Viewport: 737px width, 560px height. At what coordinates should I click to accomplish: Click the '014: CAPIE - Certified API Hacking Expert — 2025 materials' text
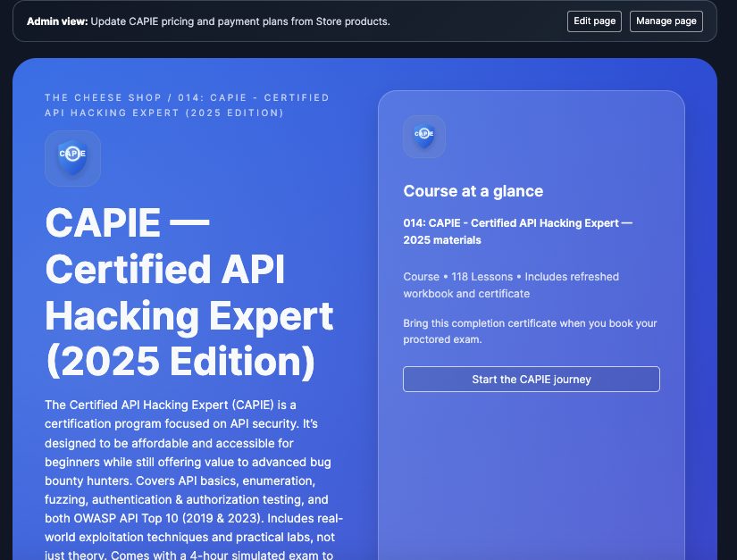point(517,231)
